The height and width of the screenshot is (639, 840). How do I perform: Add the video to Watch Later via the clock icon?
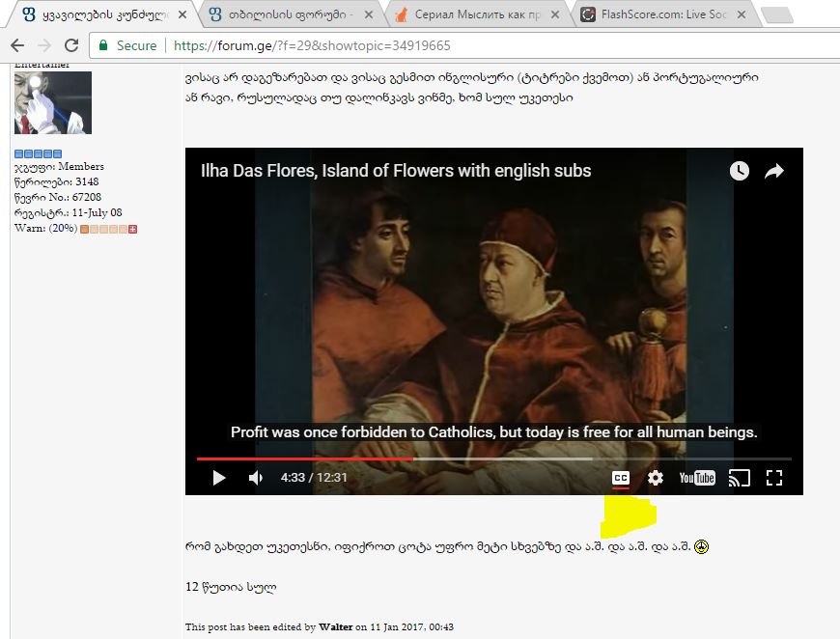pyautogui.click(x=740, y=171)
